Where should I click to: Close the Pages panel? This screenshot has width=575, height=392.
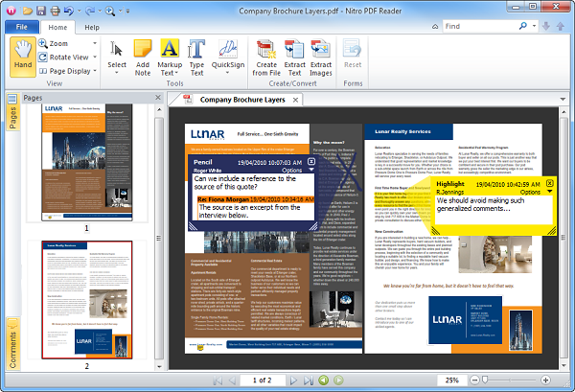coord(158,98)
